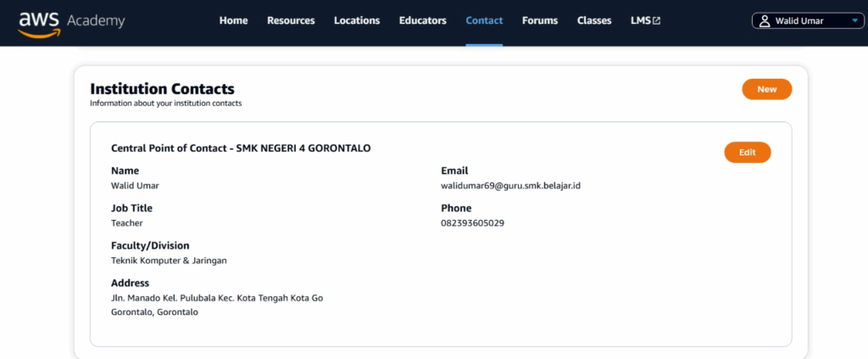Open the LMS link in navigation bar
Image resolution: width=868 pixels, height=359 pixels.
click(640, 21)
